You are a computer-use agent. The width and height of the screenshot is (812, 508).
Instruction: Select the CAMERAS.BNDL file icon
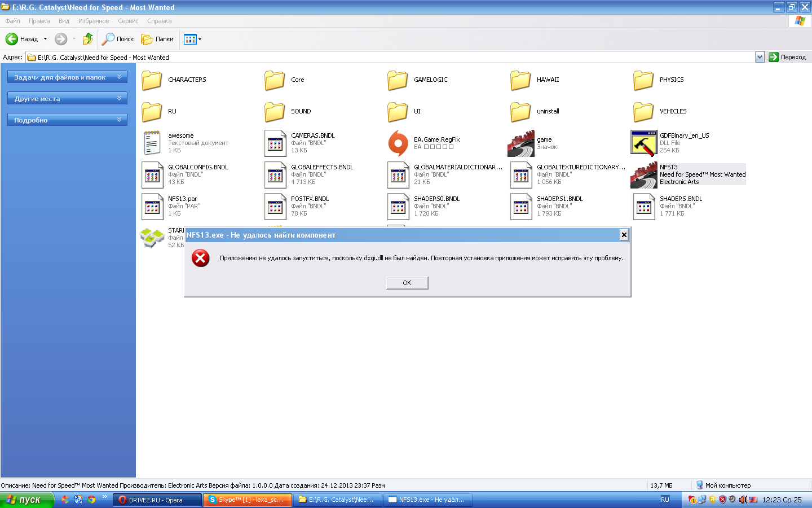click(275, 143)
